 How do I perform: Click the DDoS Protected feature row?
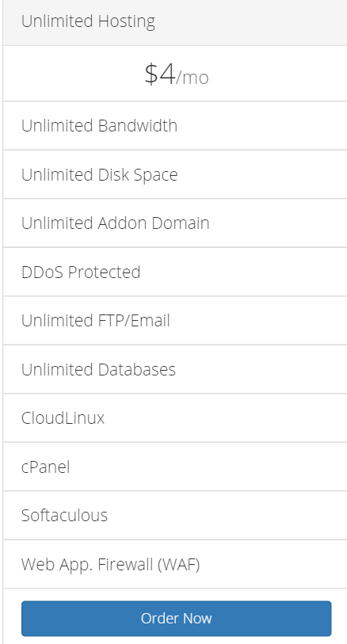(175, 272)
